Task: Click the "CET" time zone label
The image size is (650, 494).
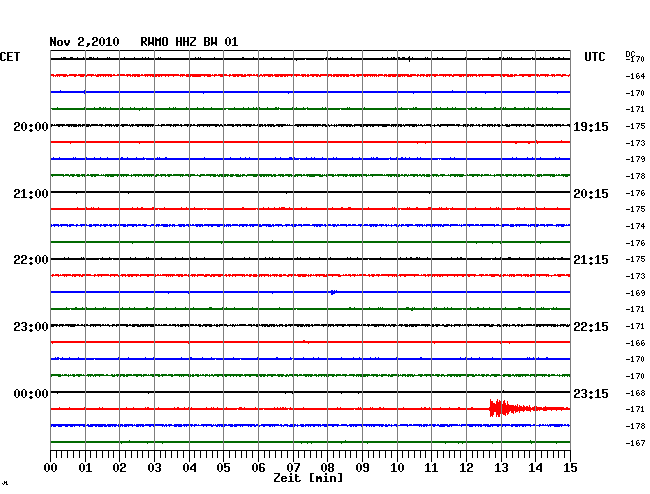Action: tap(10, 57)
